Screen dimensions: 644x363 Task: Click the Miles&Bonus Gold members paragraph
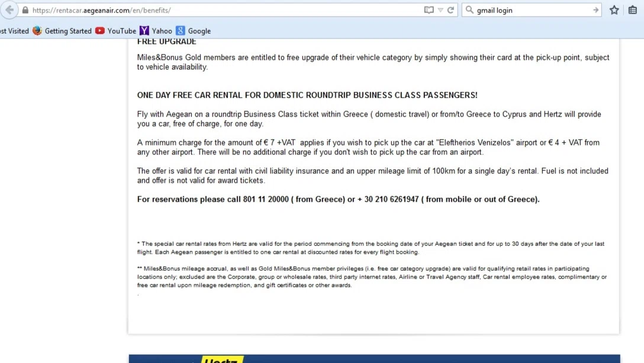[373, 62]
